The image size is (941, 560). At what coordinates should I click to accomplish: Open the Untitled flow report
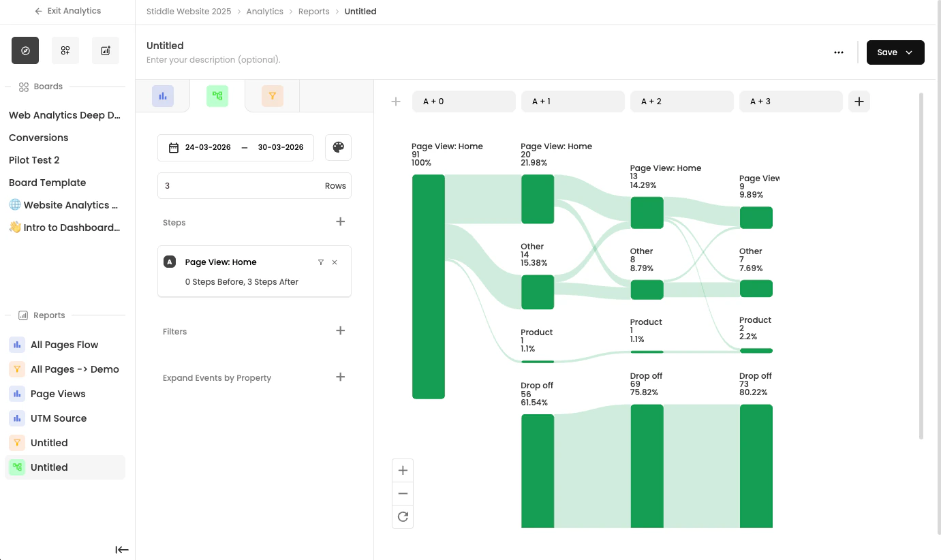65,467
